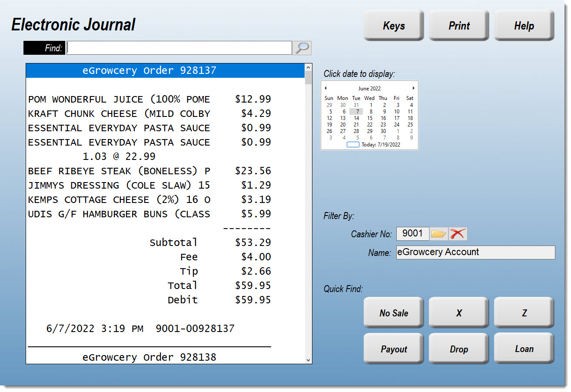This screenshot has height=392, width=571.
Task: Quick find Drop entries
Action: click(x=459, y=349)
